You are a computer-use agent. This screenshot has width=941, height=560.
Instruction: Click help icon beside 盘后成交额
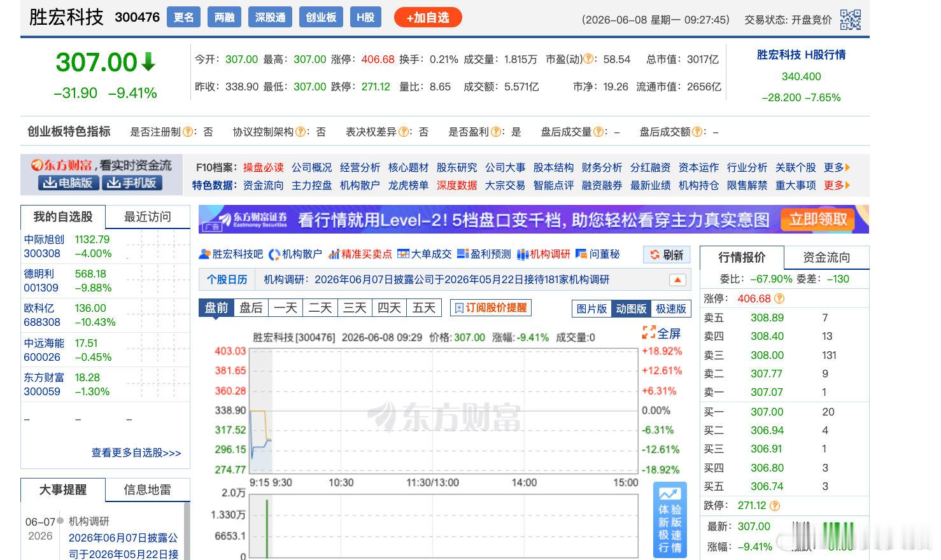point(698,132)
